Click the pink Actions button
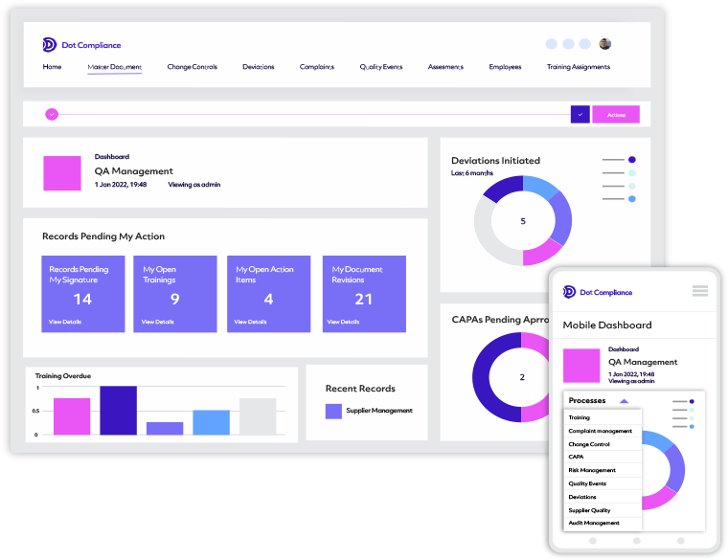728x560 pixels. pos(616,115)
